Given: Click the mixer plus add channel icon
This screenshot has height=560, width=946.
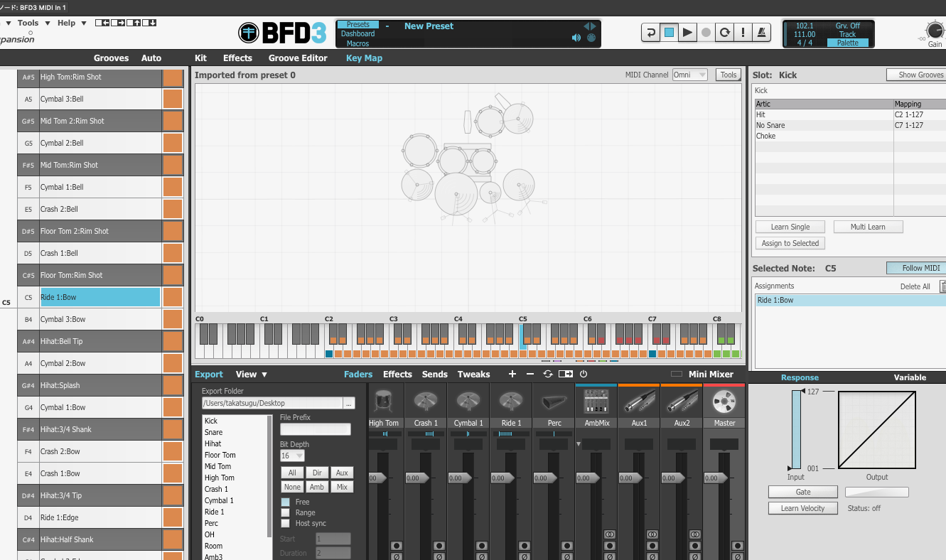Looking at the screenshot, I should 512,375.
